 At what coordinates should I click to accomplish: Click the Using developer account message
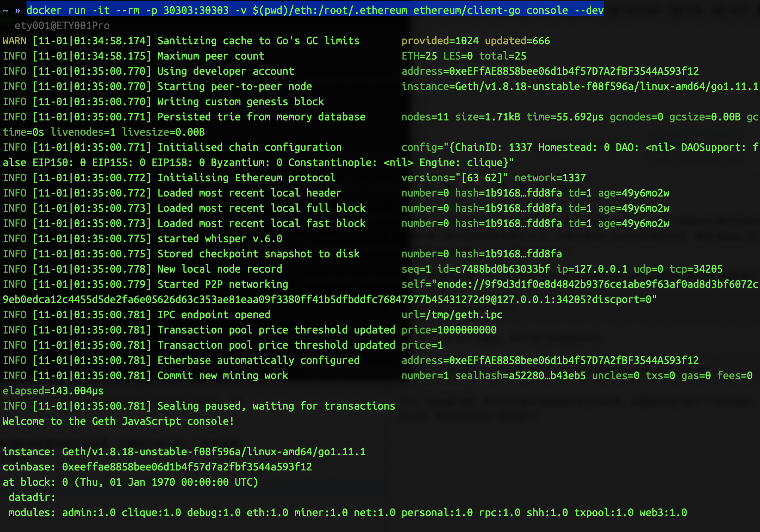226,71
